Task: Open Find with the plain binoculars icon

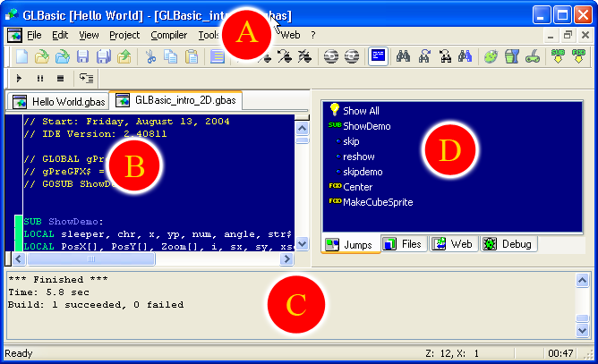Action: pyautogui.click(x=403, y=57)
